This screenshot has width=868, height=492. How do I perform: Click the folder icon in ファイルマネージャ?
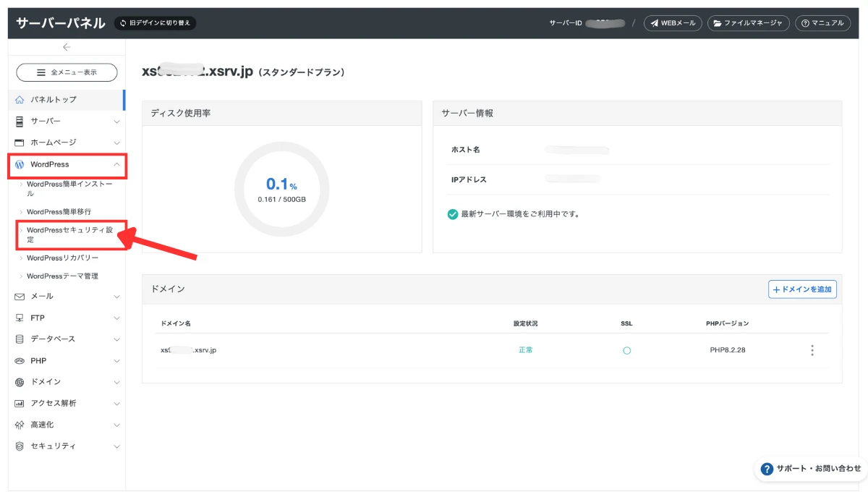pyautogui.click(x=718, y=23)
